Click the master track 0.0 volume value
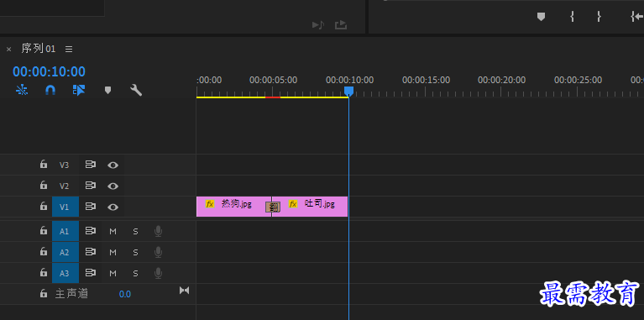Screen dimensions: 644x320 125,294
